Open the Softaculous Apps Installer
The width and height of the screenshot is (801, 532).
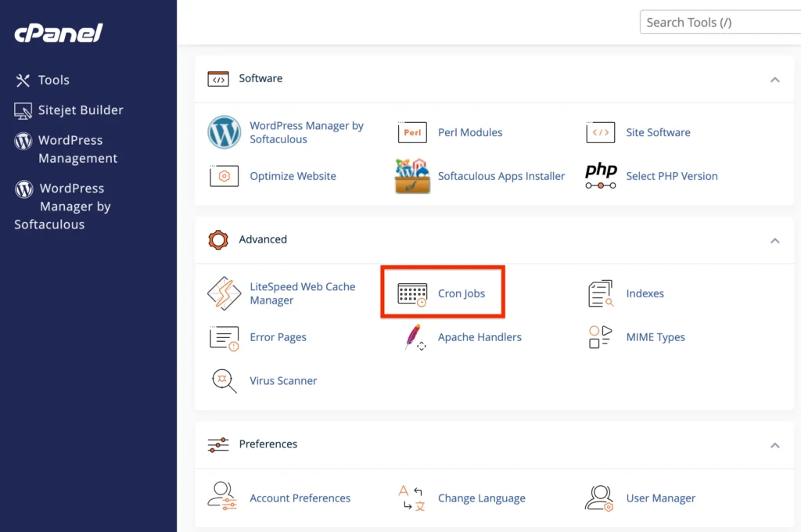(412, 176)
